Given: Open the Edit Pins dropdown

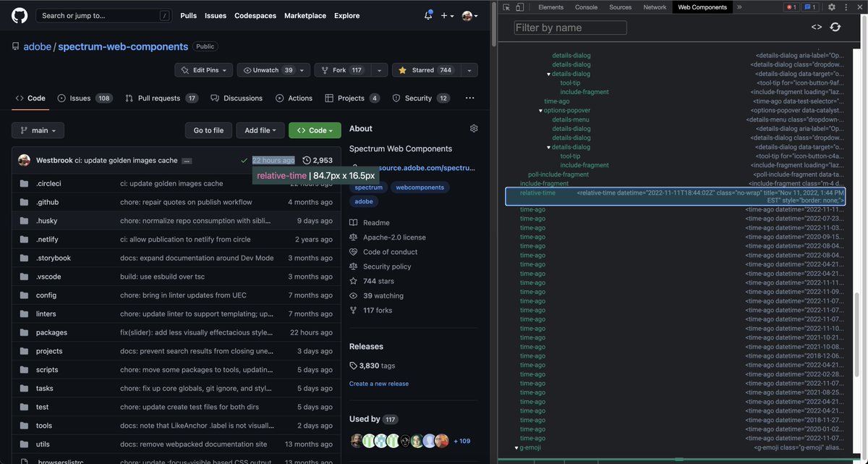Looking at the screenshot, I should point(203,70).
